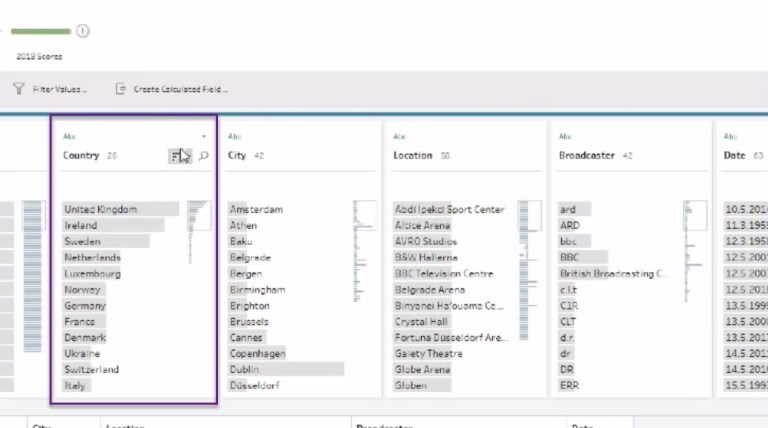Click the search magnifier in Country field
Viewport: 768px width, 428px height.
point(204,156)
